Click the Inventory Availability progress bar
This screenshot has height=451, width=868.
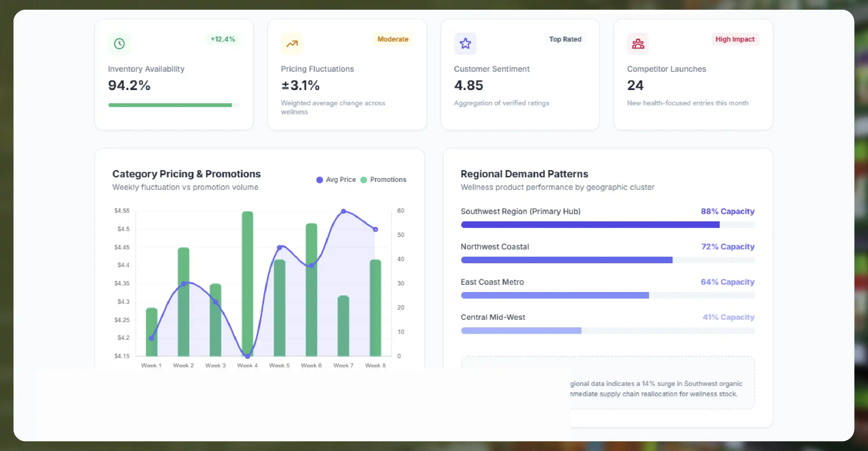(174, 105)
